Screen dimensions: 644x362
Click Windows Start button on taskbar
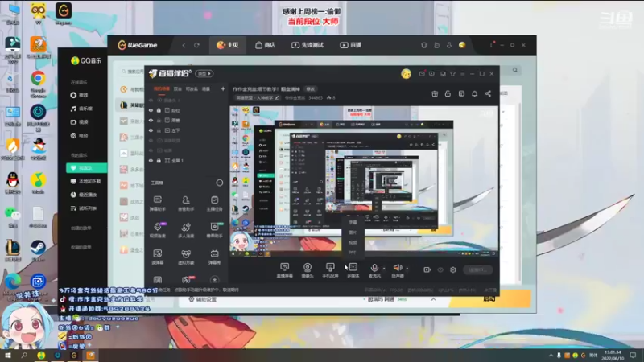coord(8,355)
